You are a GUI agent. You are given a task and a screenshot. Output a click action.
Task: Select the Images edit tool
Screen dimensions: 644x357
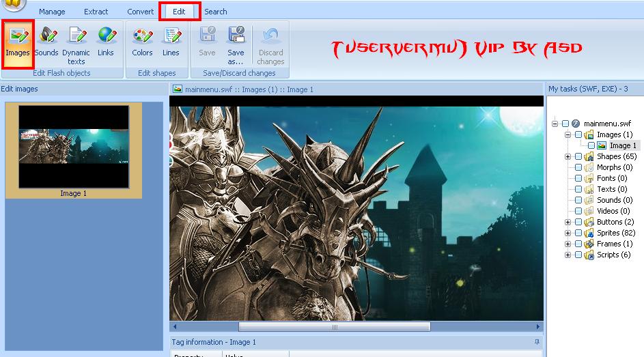[x=18, y=44]
